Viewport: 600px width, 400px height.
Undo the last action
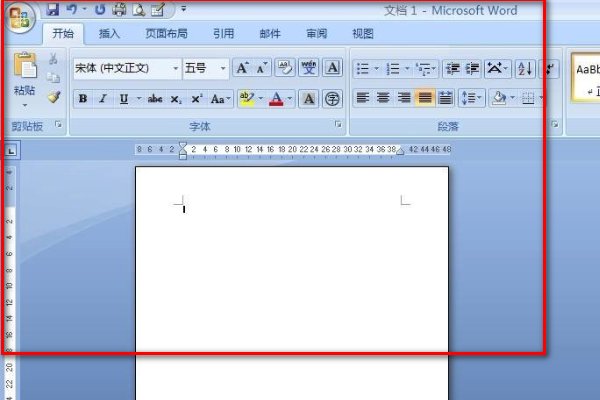(x=72, y=9)
